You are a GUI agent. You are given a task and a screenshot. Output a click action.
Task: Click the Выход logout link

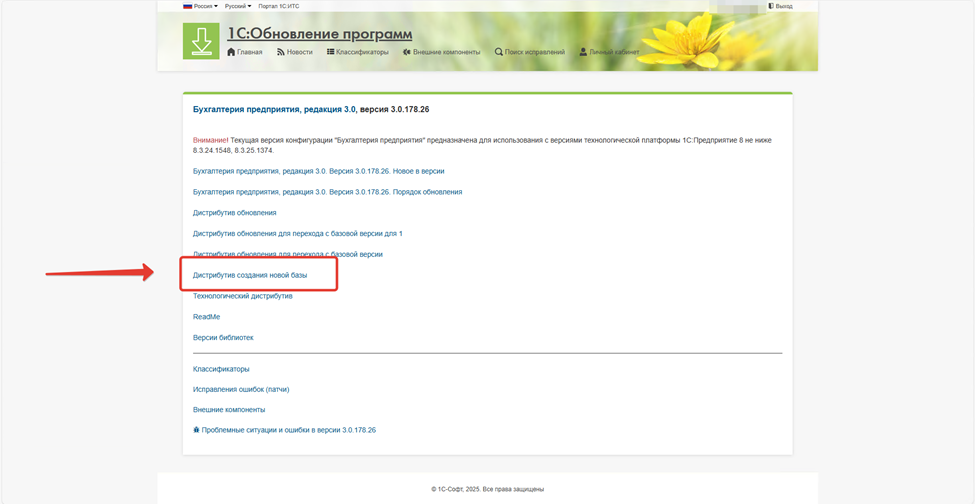point(783,6)
